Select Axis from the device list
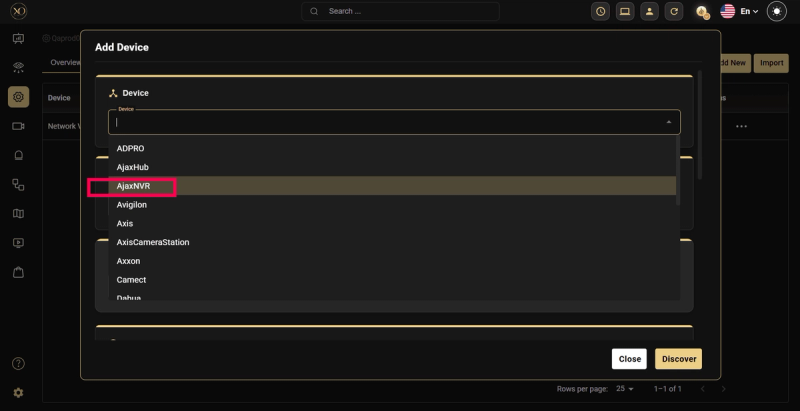 (392, 223)
